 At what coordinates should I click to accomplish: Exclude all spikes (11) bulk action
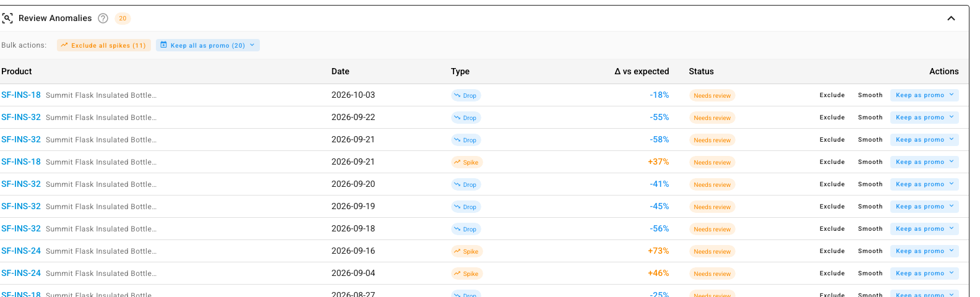coord(104,45)
